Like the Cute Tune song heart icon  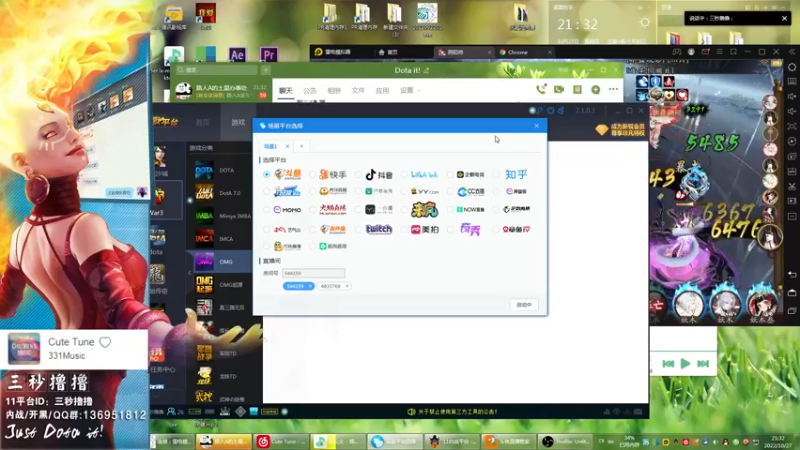tap(105, 342)
